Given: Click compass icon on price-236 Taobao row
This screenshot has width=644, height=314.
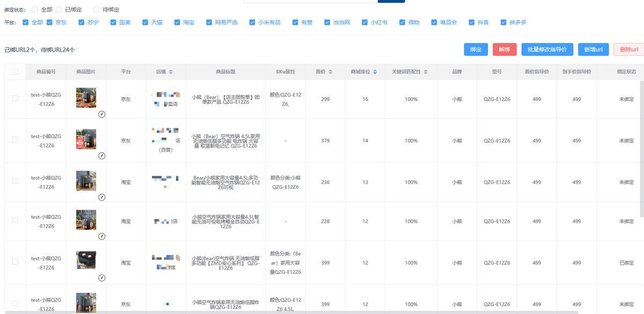Looking at the screenshot, I should (x=101, y=197).
